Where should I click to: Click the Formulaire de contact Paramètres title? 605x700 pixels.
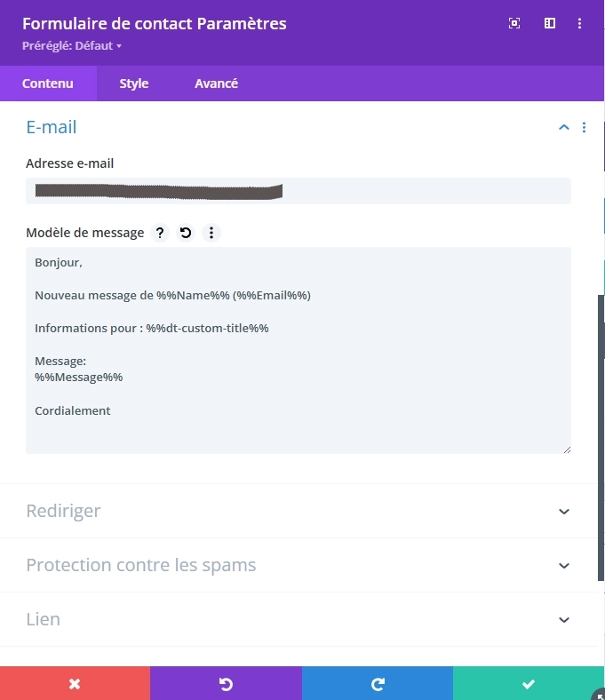click(x=155, y=24)
